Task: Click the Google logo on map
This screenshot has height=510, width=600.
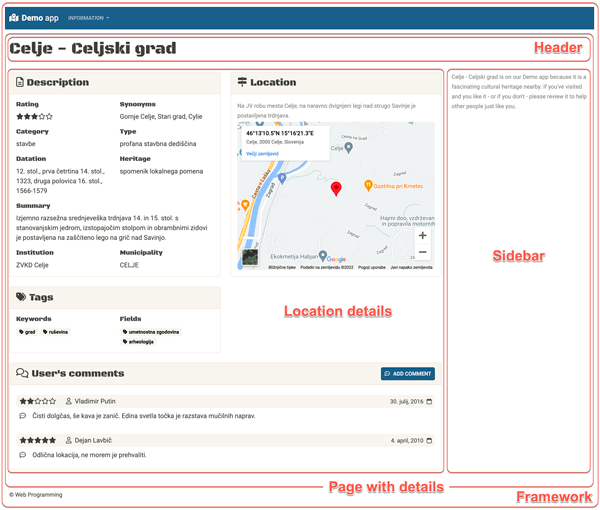Action: 336,259
